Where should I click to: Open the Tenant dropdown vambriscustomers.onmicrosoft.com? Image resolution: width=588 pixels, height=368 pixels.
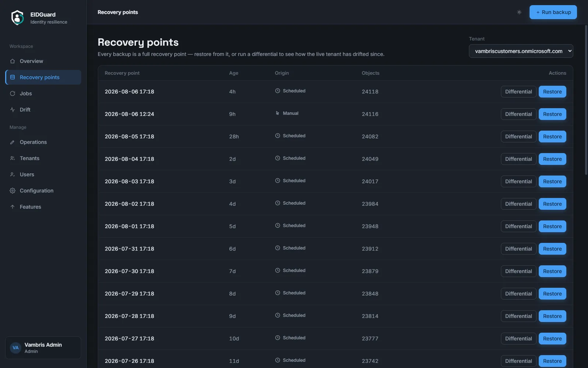(x=521, y=51)
